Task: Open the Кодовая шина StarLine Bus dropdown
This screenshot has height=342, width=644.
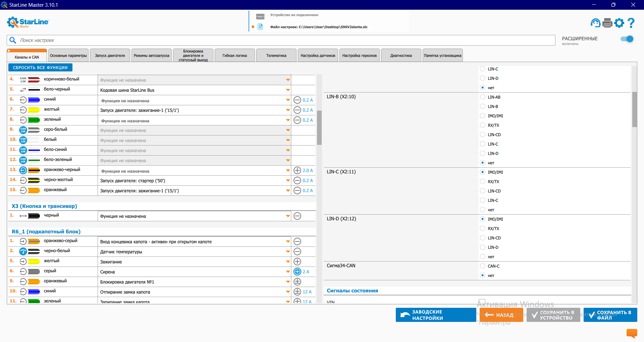Action: [288, 90]
